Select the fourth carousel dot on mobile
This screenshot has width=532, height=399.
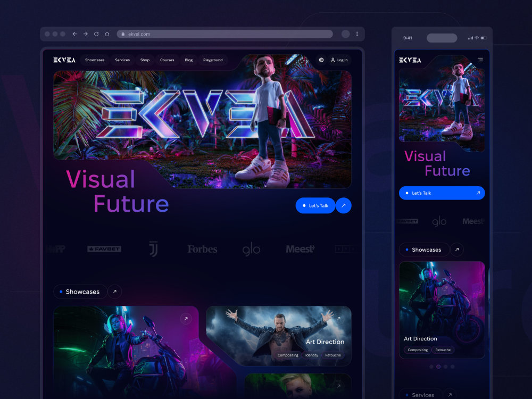pyautogui.click(x=453, y=367)
